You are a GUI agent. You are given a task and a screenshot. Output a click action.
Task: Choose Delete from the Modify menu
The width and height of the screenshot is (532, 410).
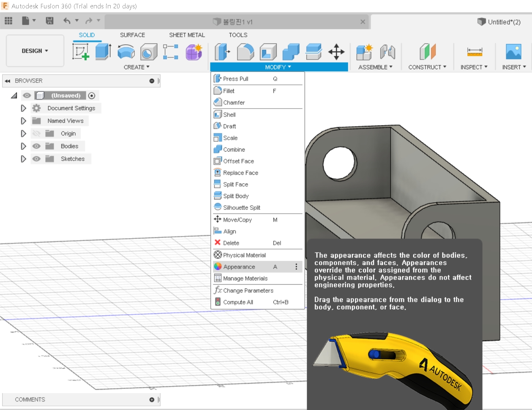[x=258, y=243]
